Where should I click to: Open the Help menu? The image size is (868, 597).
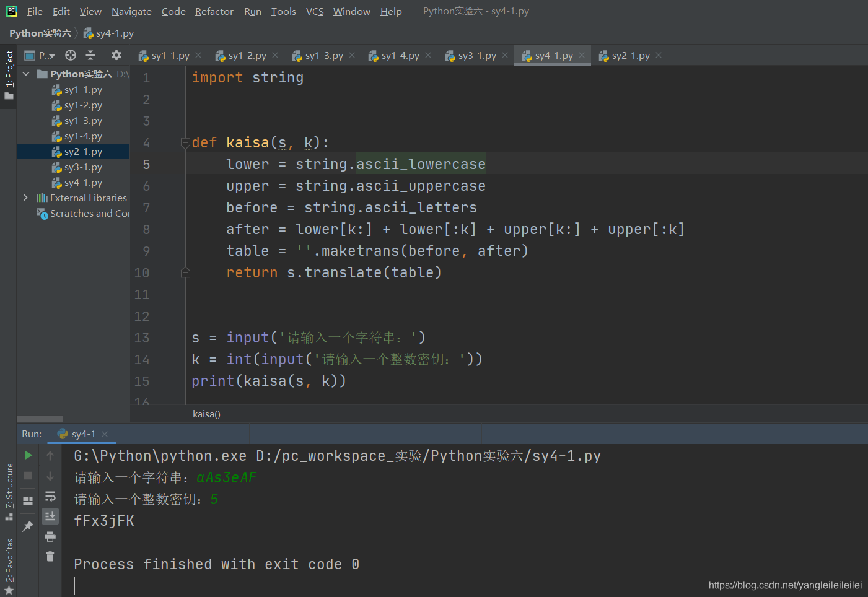[x=391, y=11]
